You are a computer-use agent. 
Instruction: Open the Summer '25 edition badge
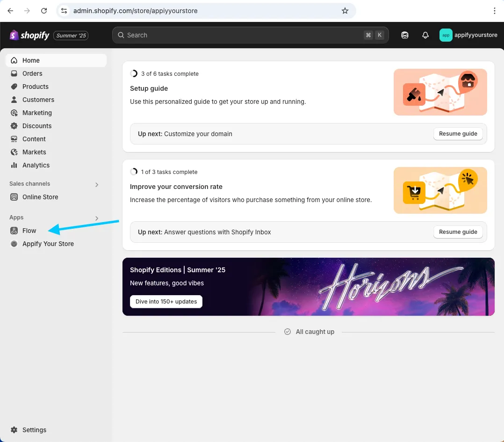click(x=71, y=36)
